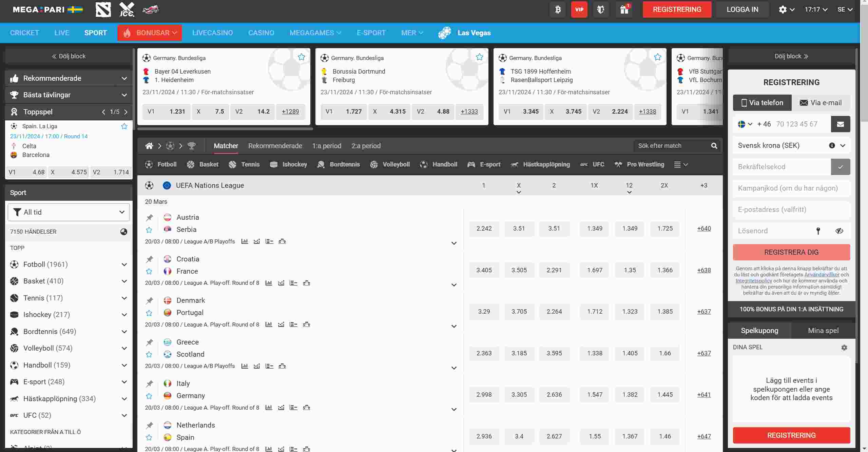Expand the Rekommenderade section
Viewport: 868px width, 452px height.
click(69, 78)
